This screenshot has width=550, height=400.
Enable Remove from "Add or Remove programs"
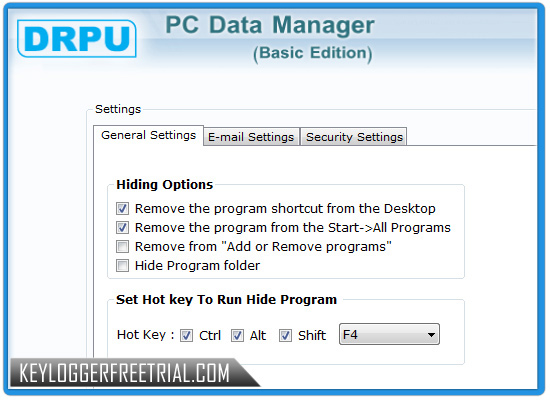[122, 246]
